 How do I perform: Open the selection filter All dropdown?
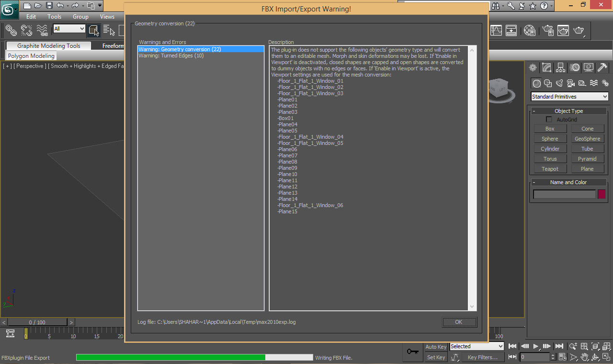[x=69, y=29]
